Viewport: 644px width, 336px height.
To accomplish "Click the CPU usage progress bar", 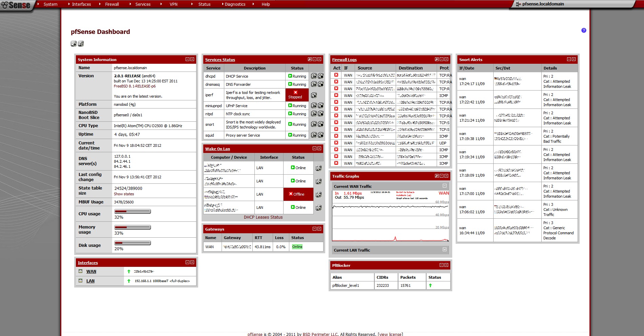I will click(132, 211).
